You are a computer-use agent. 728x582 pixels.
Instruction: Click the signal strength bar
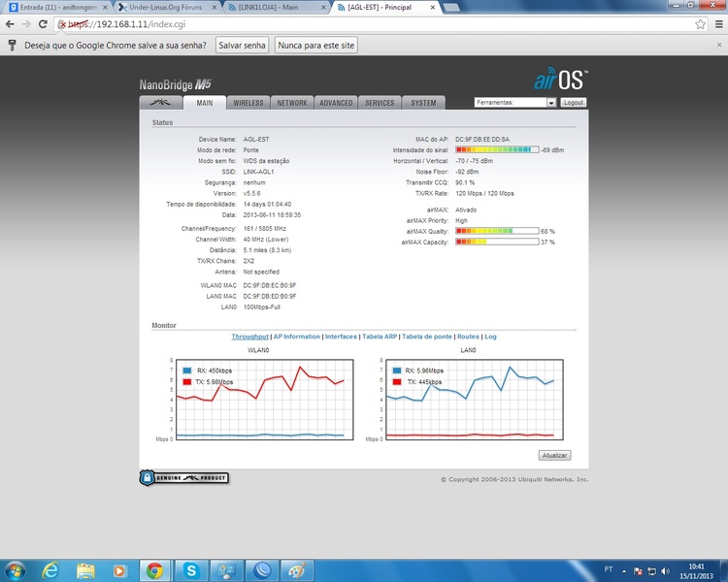(x=497, y=150)
